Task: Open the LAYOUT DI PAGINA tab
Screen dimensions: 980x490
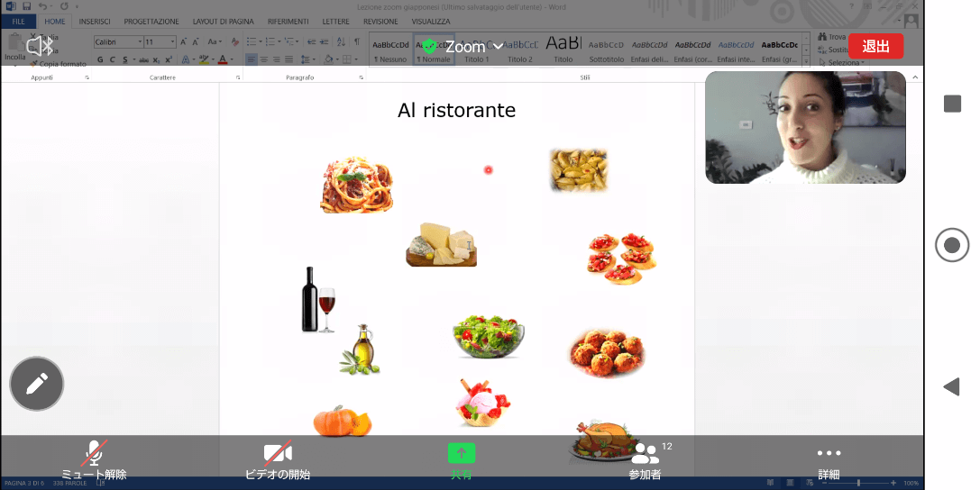Action: click(223, 22)
